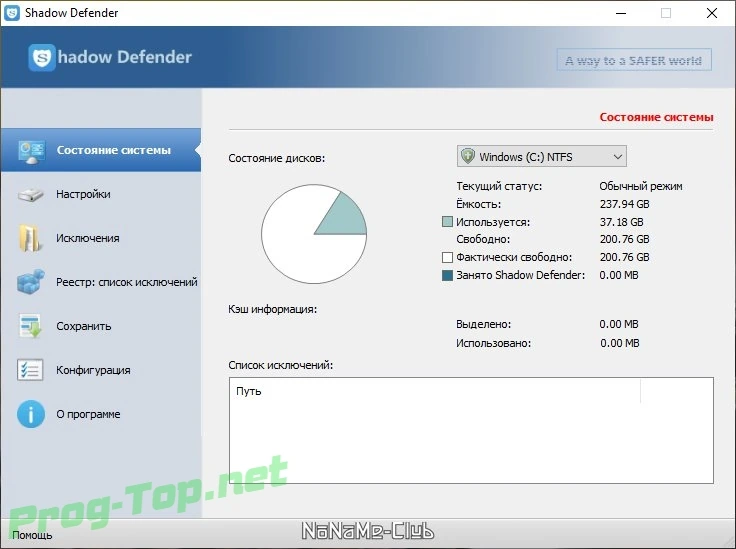Click the dropdown arrow on the drive selector
This screenshot has height=549, width=736.
click(618, 157)
